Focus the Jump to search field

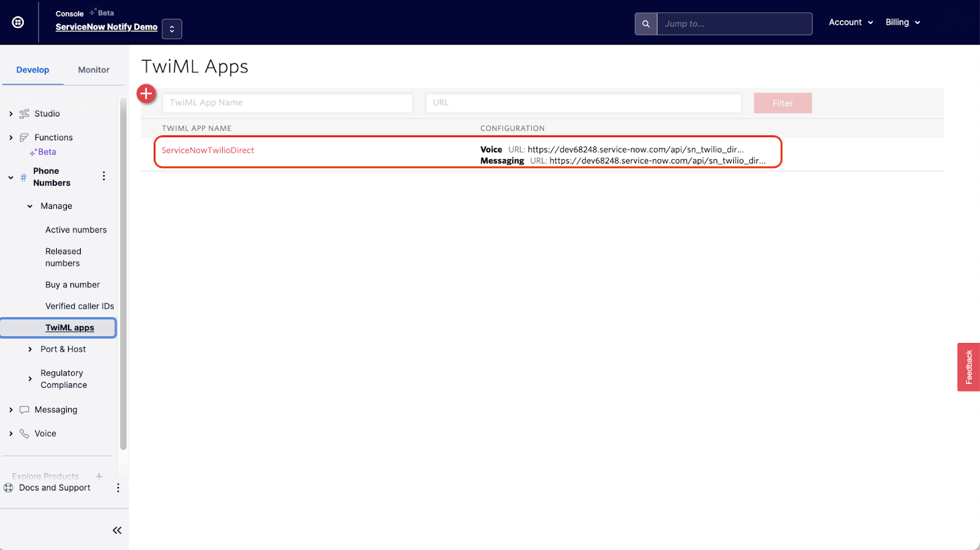[x=734, y=24]
